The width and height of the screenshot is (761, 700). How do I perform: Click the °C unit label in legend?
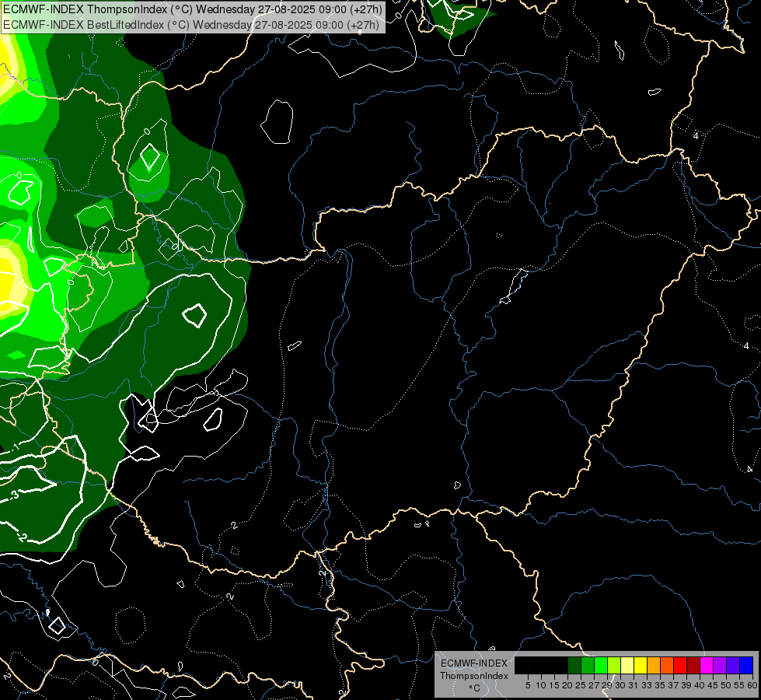[474, 688]
